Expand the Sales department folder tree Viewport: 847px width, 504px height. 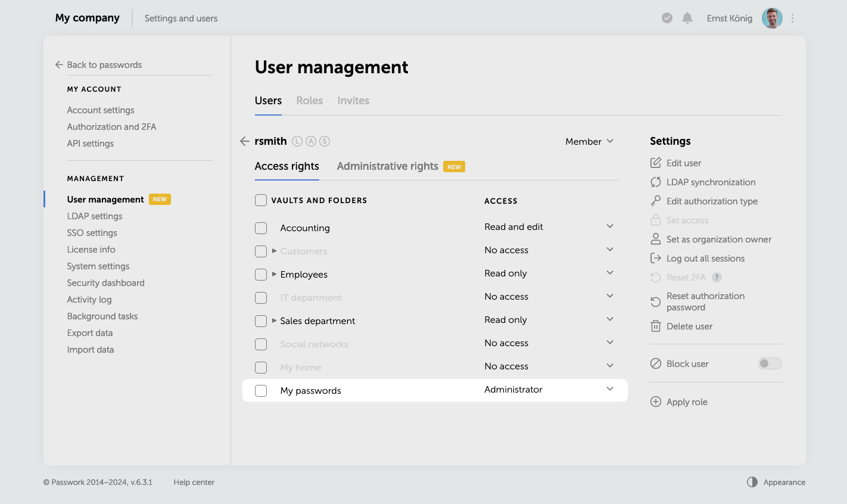[x=274, y=321]
